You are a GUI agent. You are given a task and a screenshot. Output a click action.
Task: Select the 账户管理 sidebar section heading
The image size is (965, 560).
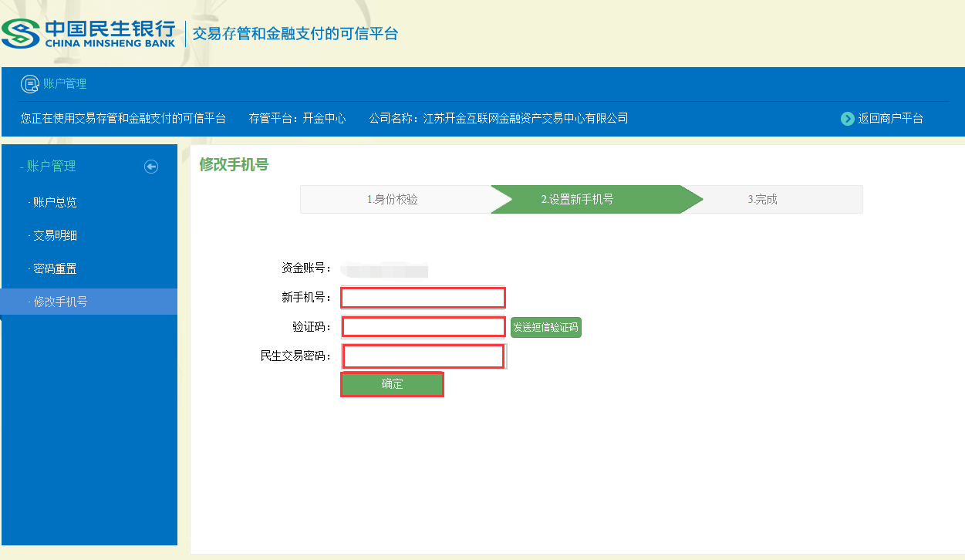pos(51,167)
